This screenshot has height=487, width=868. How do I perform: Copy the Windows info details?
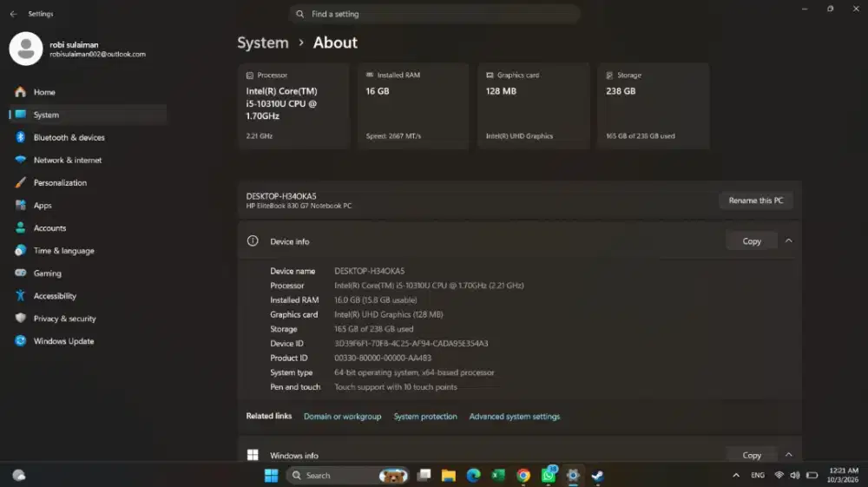click(752, 455)
